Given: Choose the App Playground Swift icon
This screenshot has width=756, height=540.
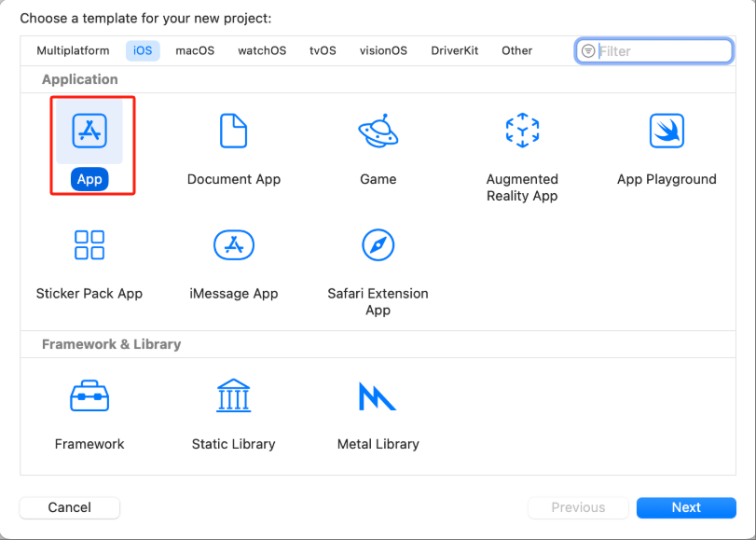Looking at the screenshot, I should [x=667, y=131].
